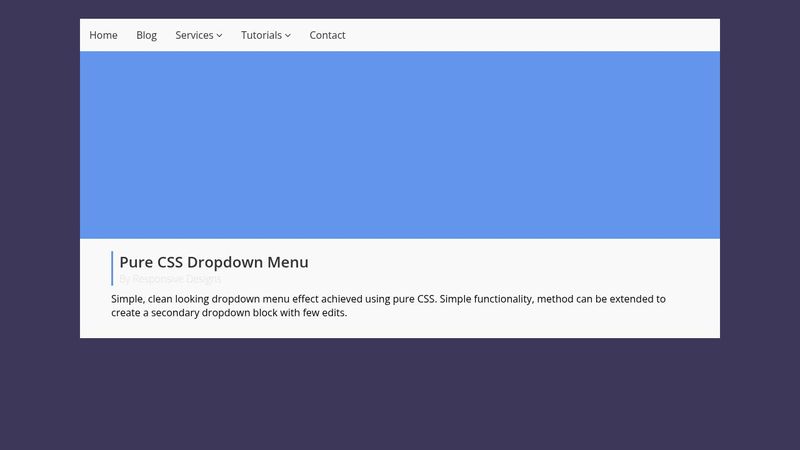Go to the Home page

pos(103,35)
